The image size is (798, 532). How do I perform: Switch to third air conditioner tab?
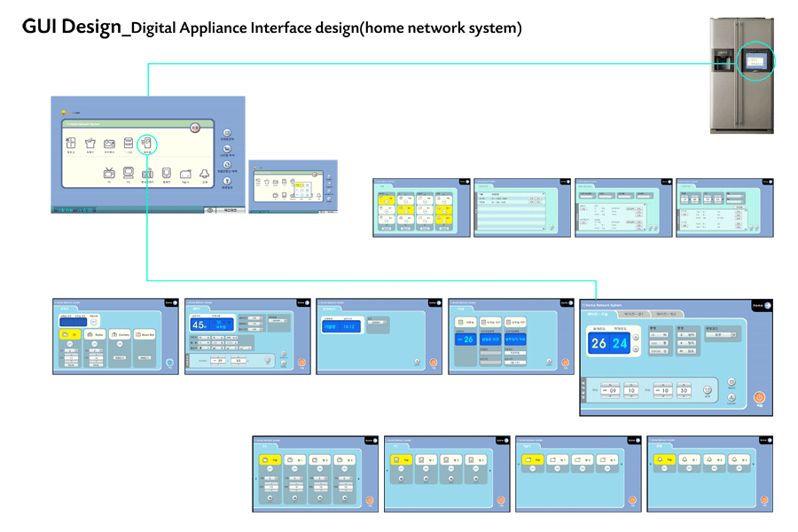click(667, 314)
